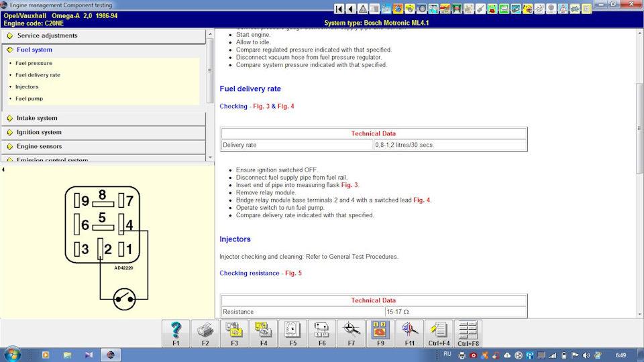644x362 pixels.
Task: Expand the Service adjustments section
Action: pos(103,36)
